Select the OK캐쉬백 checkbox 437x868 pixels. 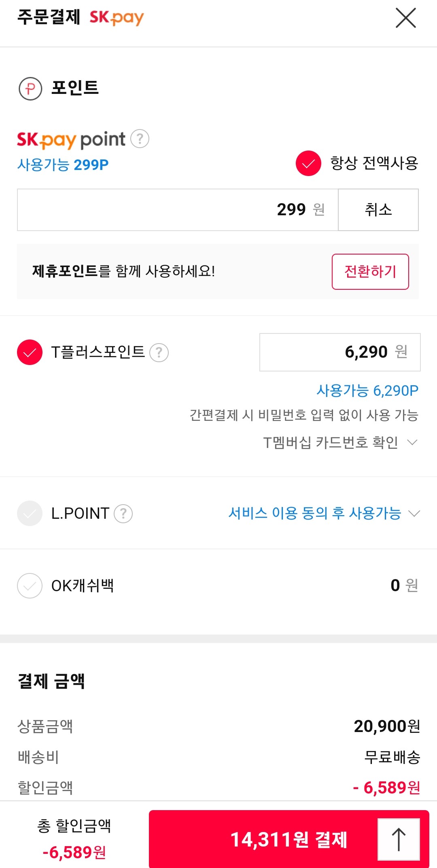[30, 586]
